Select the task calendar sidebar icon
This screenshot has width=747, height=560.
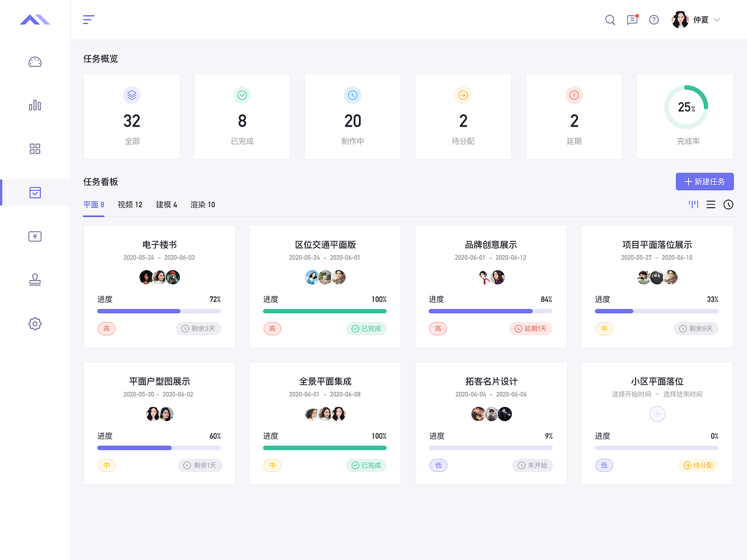35,192
